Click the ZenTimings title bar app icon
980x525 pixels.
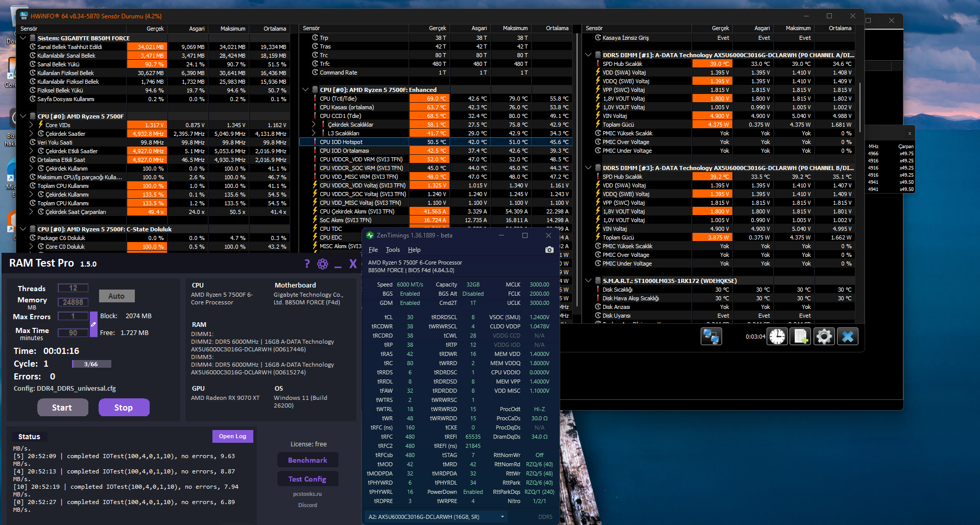[370, 235]
